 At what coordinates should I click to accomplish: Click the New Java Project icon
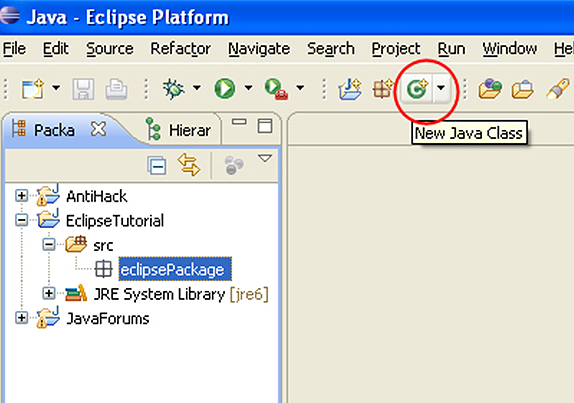point(350,89)
